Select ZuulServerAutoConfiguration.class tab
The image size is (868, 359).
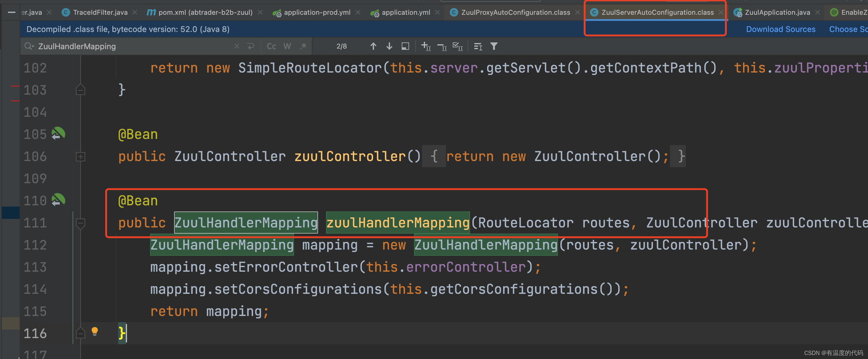(x=657, y=13)
